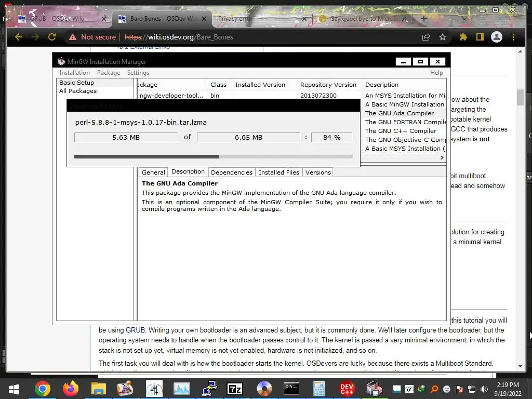This screenshot has height=399, width=532.
Task: Click the 84 % progress value
Action: coord(332,137)
